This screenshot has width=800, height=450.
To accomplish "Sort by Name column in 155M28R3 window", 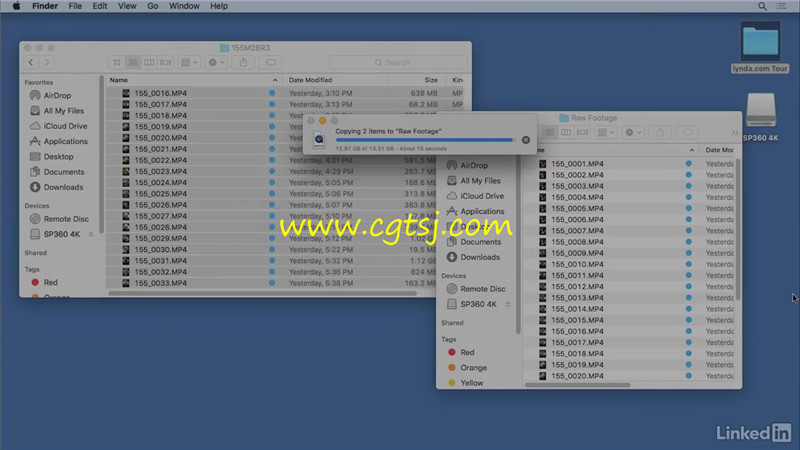I will tap(194, 80).
